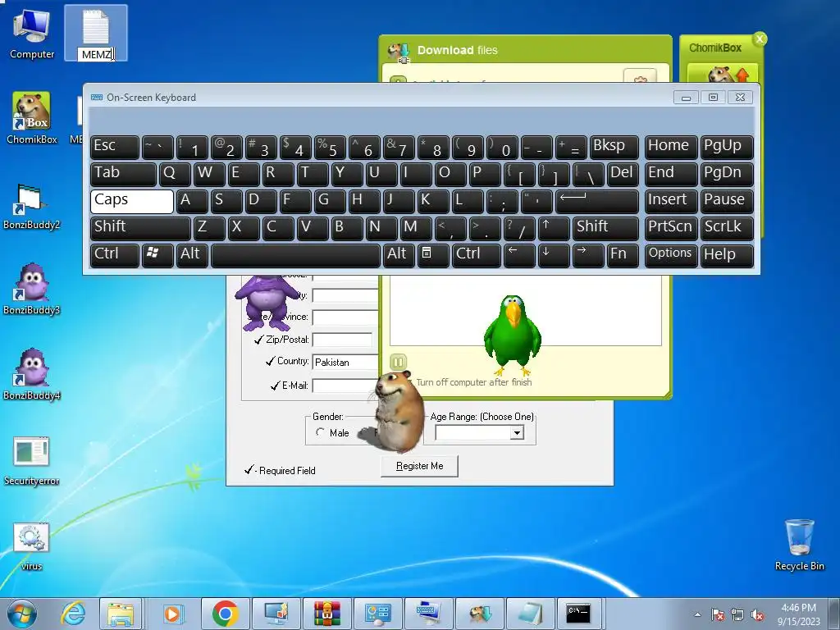Launch Internet Explorer from the taskbar
Screen dimensions: 840x630
72,614
